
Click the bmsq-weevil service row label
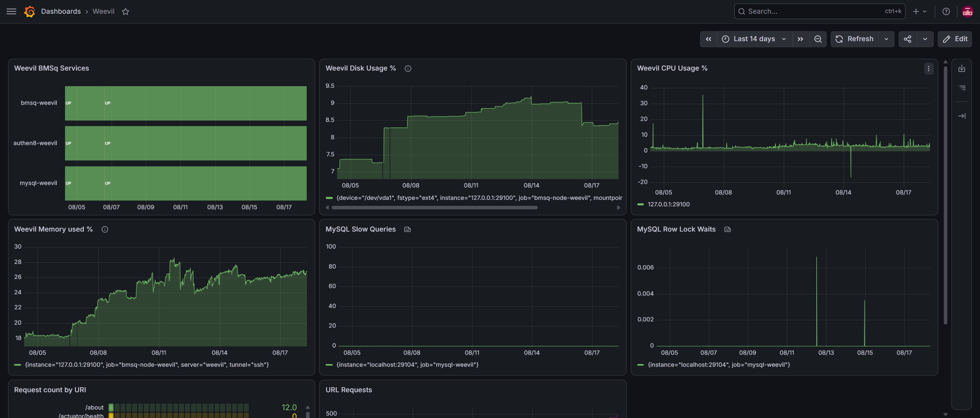[x=39, y=103]
